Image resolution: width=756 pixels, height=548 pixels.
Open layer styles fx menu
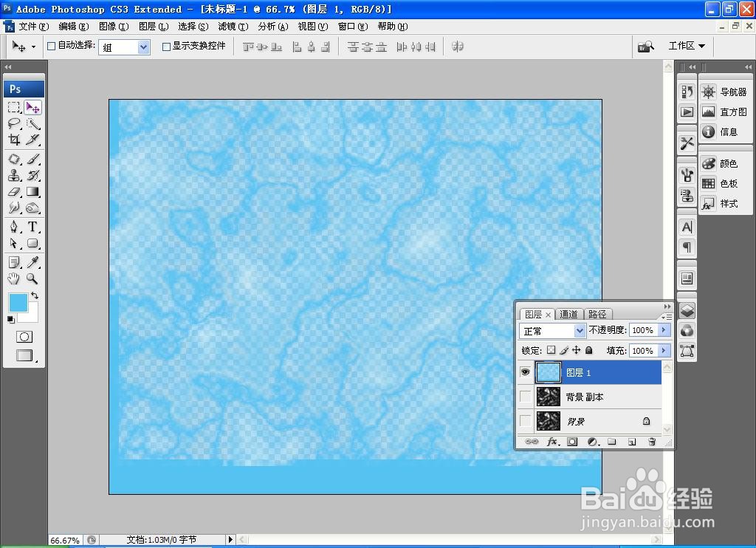553,442
